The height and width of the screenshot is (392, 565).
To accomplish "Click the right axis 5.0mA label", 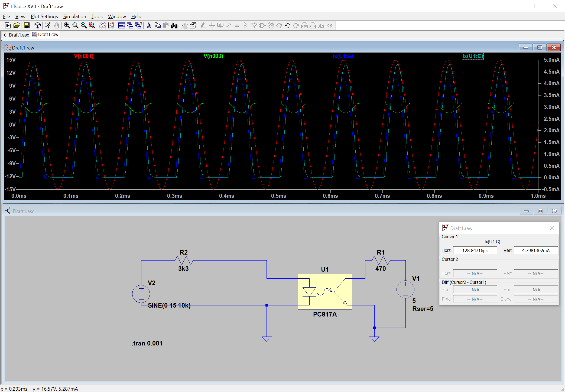I will pos(551,60).
